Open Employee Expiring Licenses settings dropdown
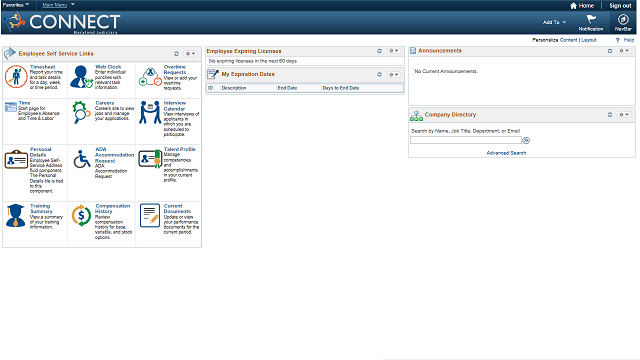The height and width of the screenshot is (360, 640). (393, 51)
